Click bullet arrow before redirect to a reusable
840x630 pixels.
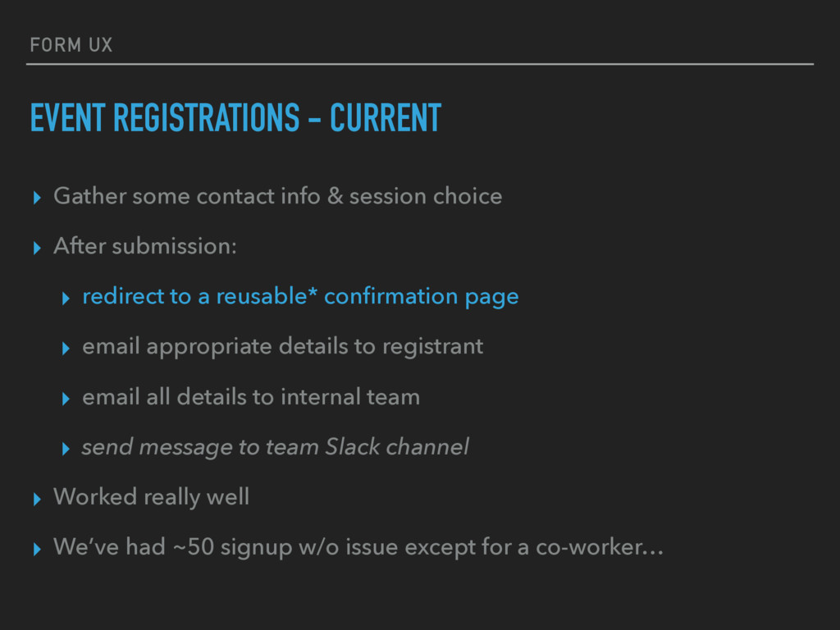(66, 299)
